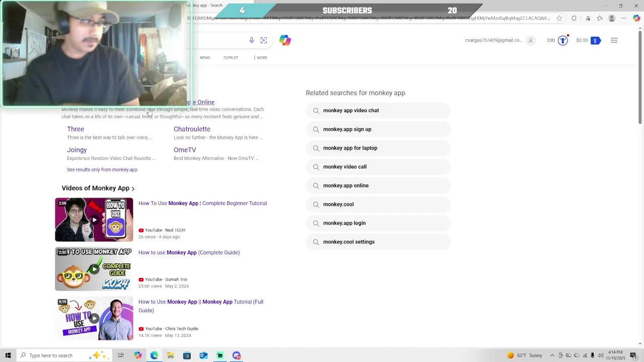This screenshot has width=644, height=362.
Task: Open Favorites list icon in toolbar
Action: click(x=600, y=18)
